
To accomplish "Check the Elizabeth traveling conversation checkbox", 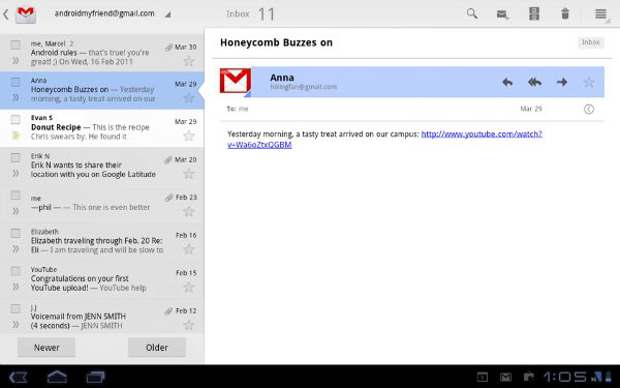I will click(15, 233).
